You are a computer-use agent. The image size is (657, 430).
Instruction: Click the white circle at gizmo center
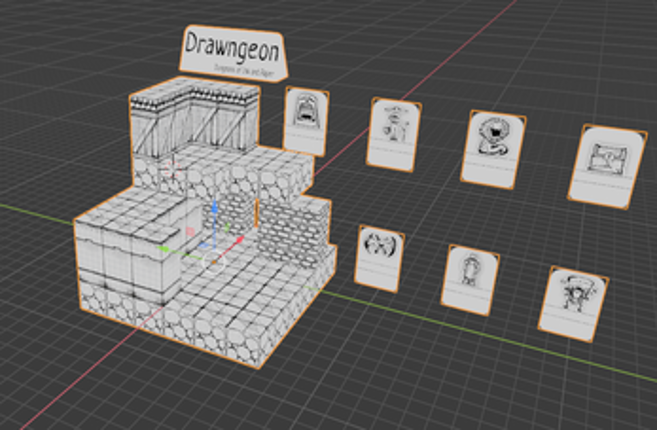(214, 262)
